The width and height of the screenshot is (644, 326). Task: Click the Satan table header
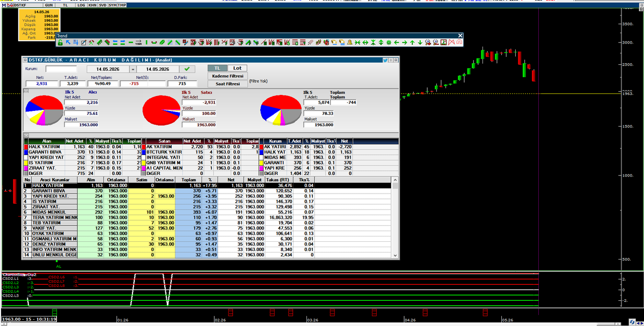tap(164, 140)
